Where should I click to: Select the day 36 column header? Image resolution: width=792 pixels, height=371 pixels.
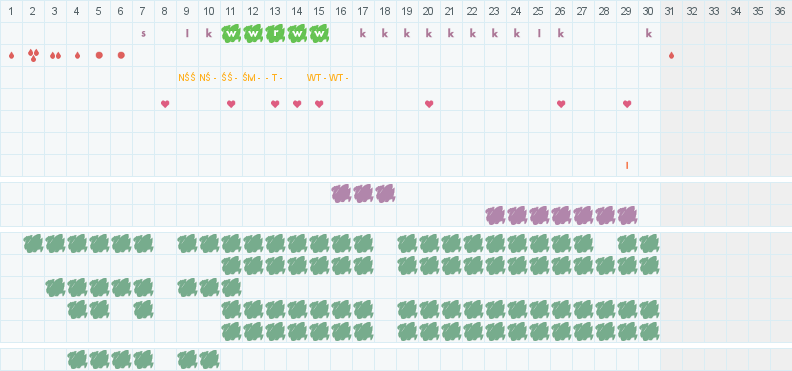[x=780, y=11]
